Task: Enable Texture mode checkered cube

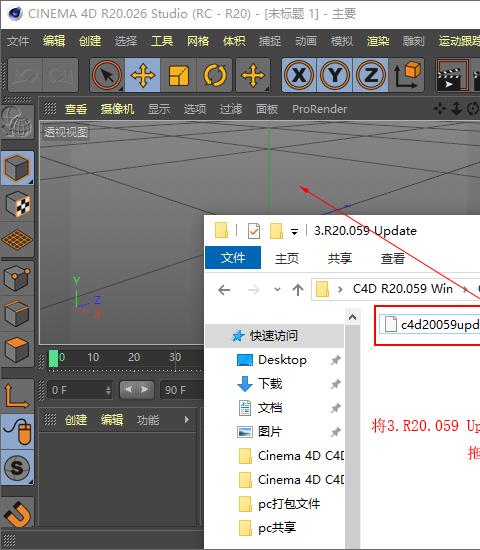Action: coord(17,204)
